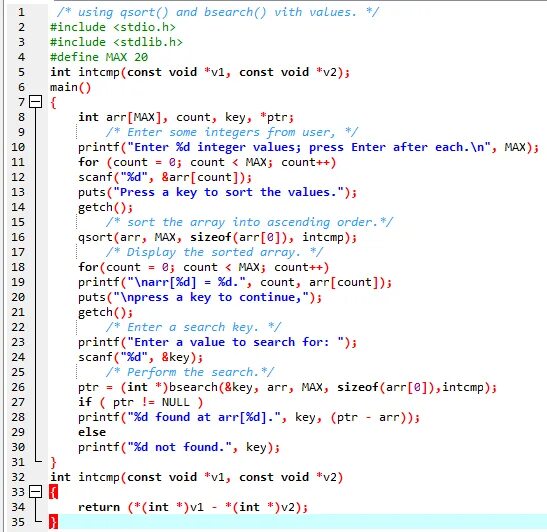Viewport: 547px width, 532px height.
Task: Click 'puts("\npress a key to continue,");'
Action: (x=200, y=297)
